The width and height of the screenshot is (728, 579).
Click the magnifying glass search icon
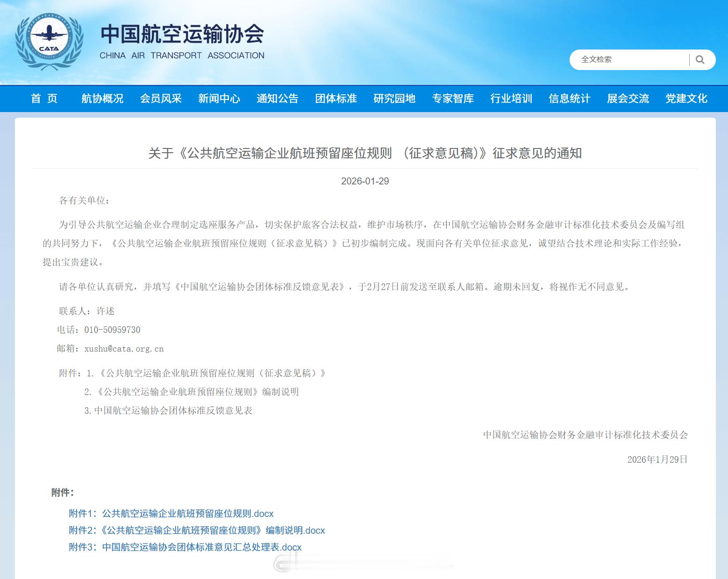coord(699,60)
